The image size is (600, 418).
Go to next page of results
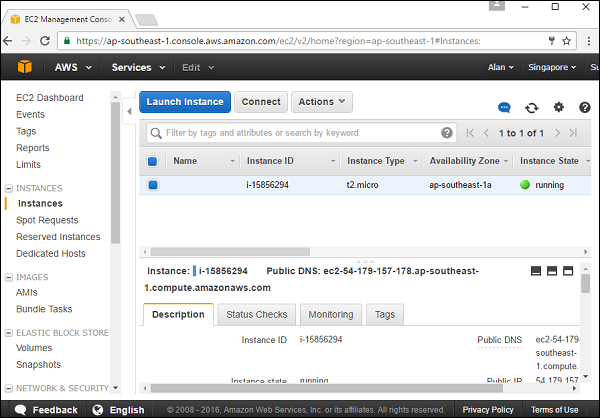[x=558, y=133]
